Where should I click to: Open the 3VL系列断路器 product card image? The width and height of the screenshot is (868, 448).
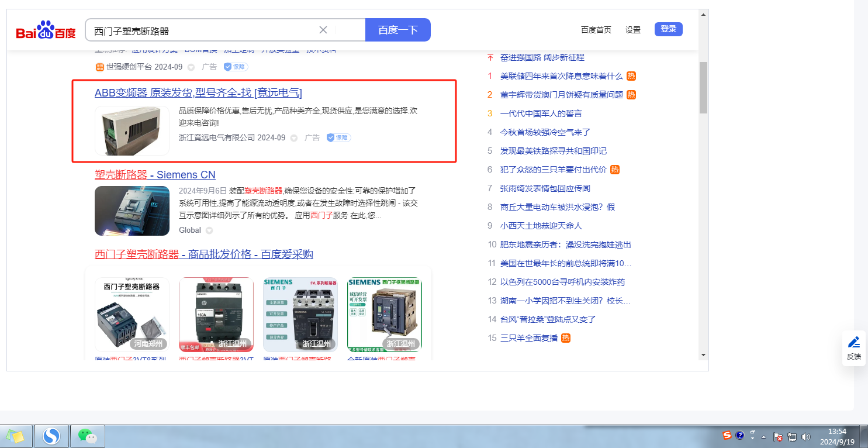click(300, 314)
